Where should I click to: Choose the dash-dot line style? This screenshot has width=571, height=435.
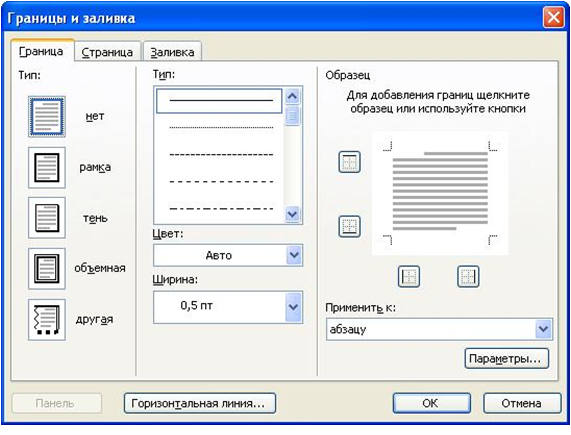click(x=221, y=209)
